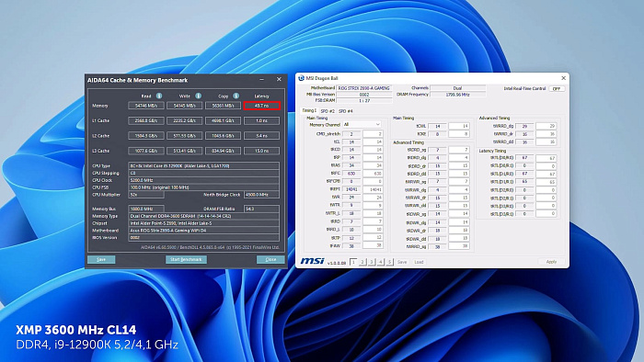Click the CPU Multiplier 52x field
The width and height of the screenshot is (644, 362).
pos(146,195)
